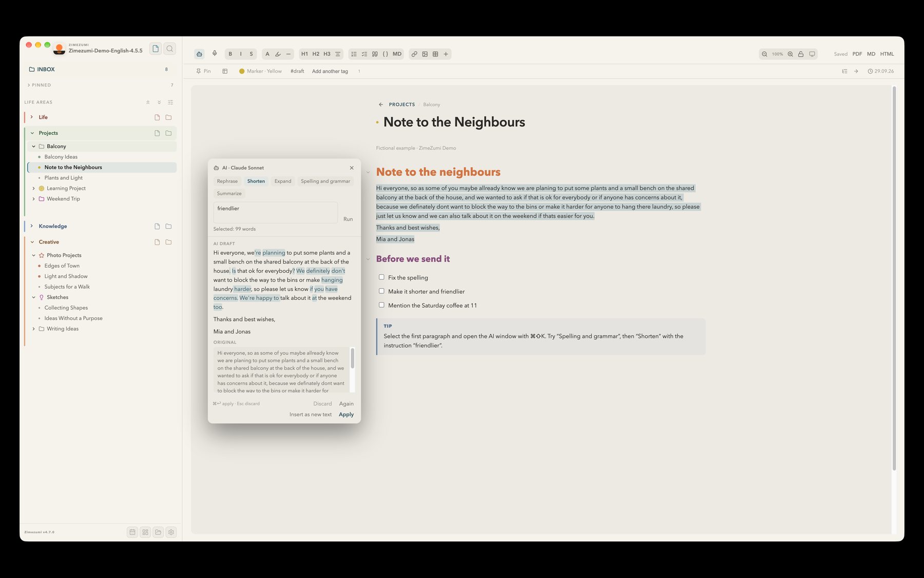
Task: Insert an image
Action: click(x=425, y=54)
